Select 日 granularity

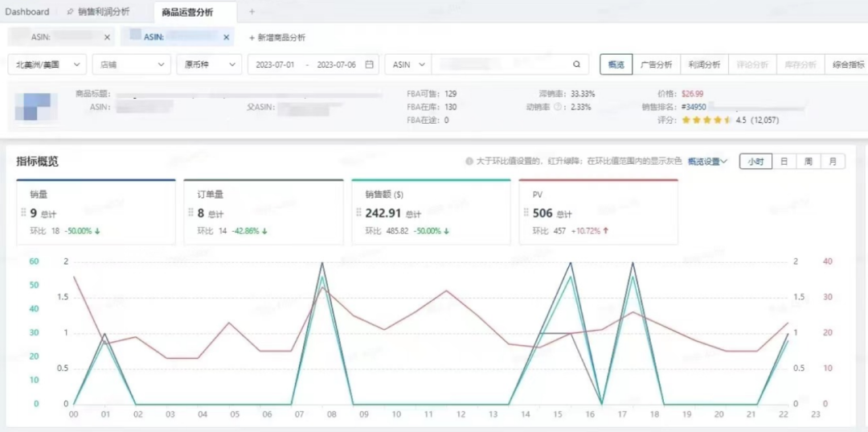pos(784,162)
